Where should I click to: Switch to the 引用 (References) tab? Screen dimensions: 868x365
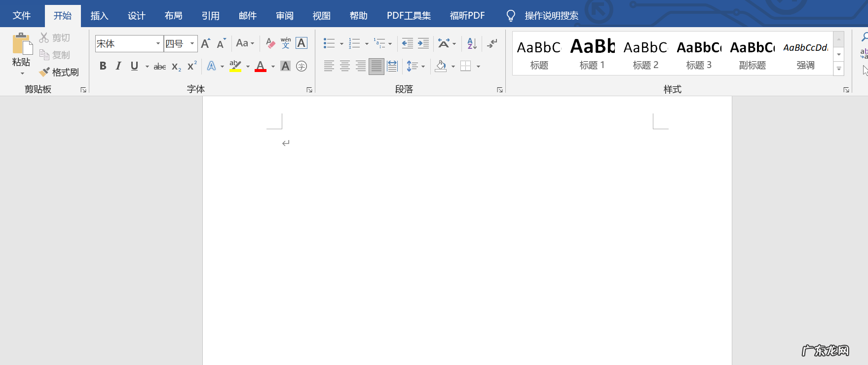click(211, 16)
